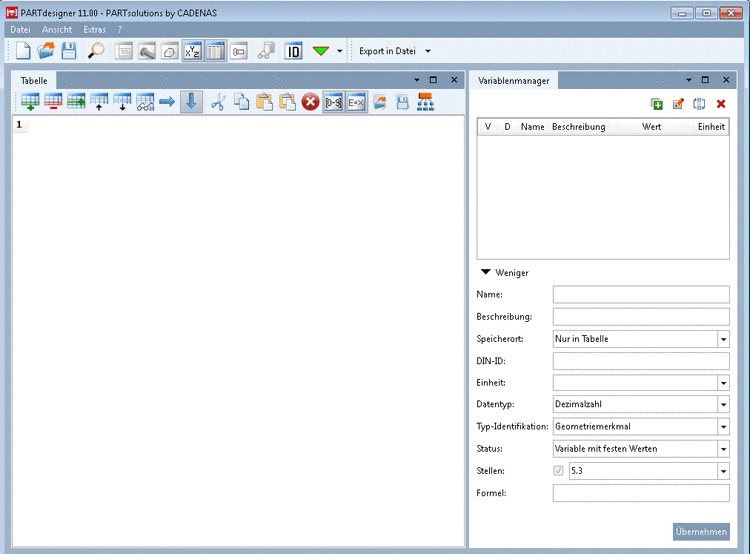Click the blue brackets variable icon
750x554 pixels.
699,104
